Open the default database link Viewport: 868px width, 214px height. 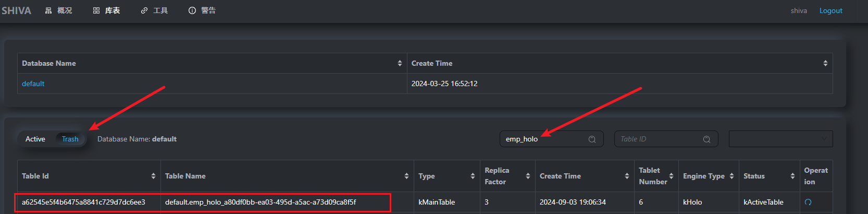33,84
